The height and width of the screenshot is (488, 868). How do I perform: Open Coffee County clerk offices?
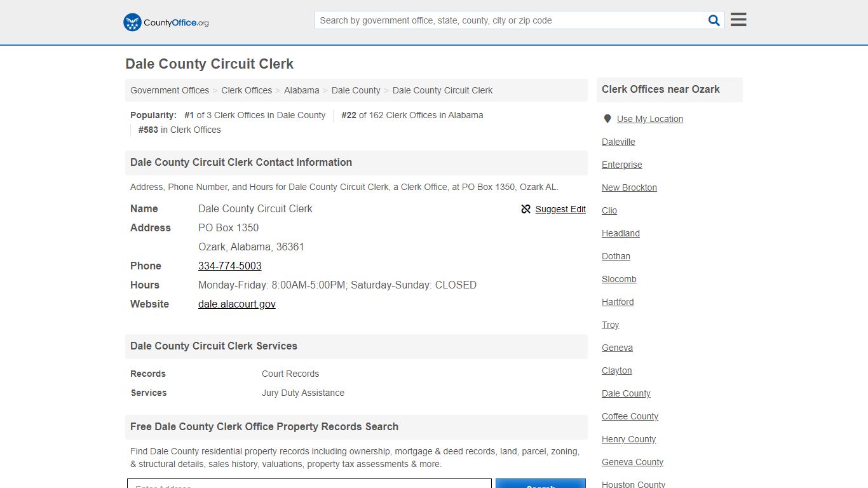point(630,416)
